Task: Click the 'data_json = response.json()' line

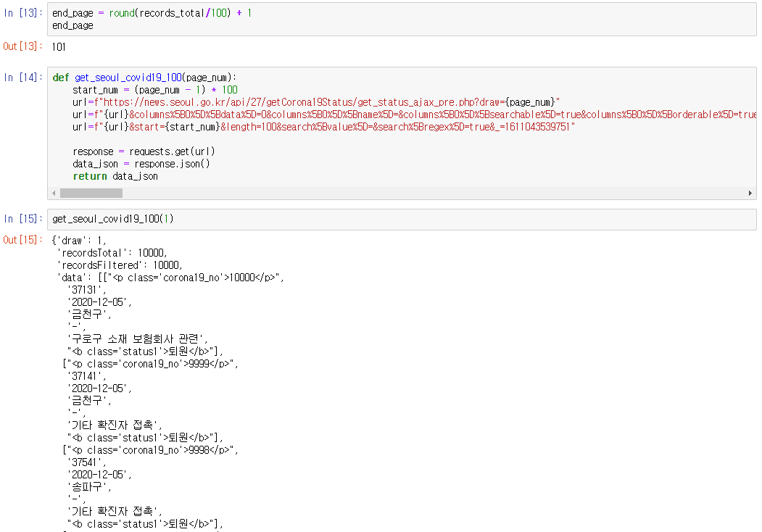Action: point(141,164)
